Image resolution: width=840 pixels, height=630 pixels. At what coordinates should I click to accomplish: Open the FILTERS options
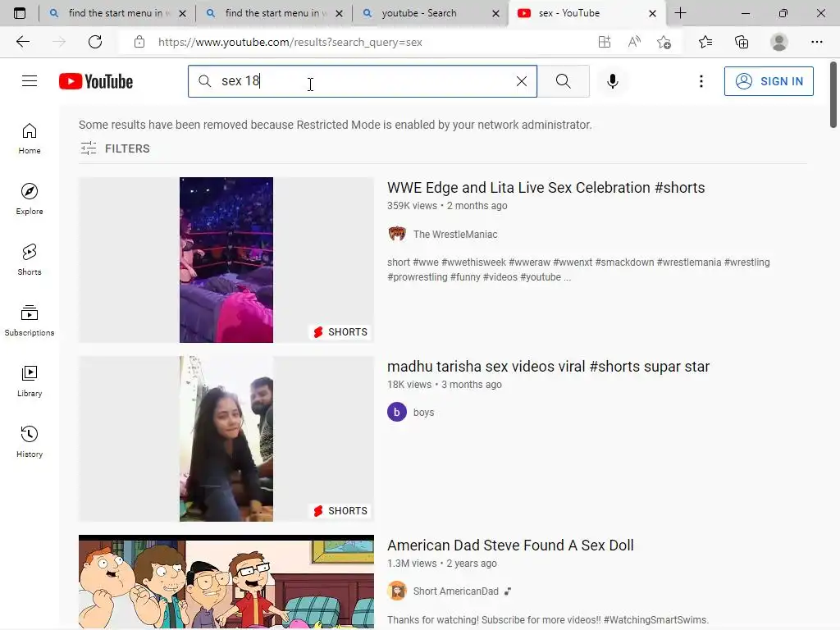[x=115, y=148]
